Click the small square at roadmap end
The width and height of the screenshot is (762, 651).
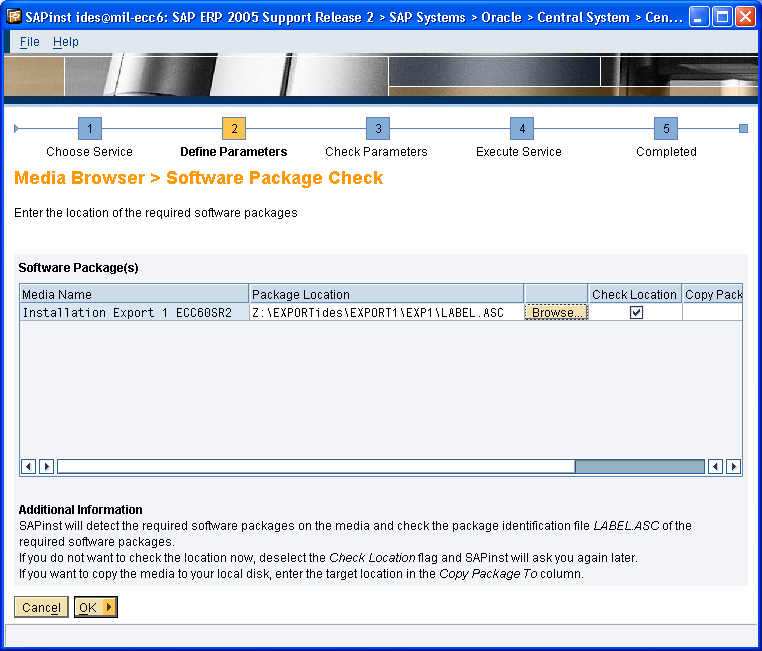(x=743, y=129)
